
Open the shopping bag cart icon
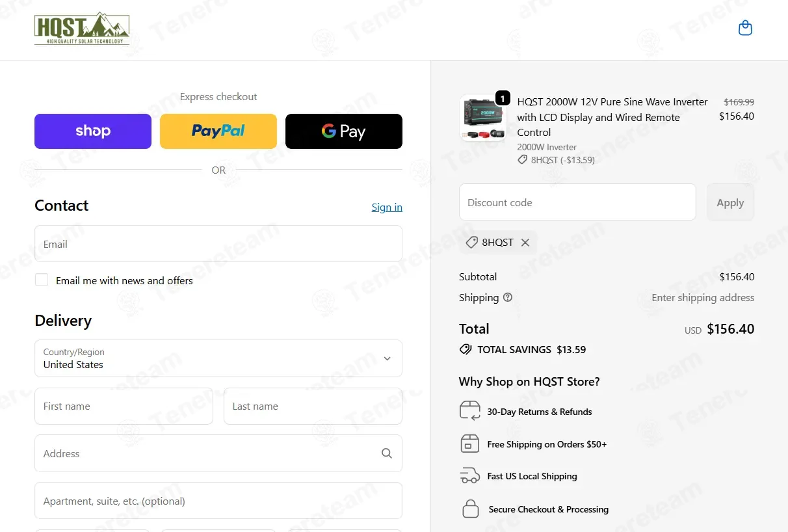tap(745, 28)
